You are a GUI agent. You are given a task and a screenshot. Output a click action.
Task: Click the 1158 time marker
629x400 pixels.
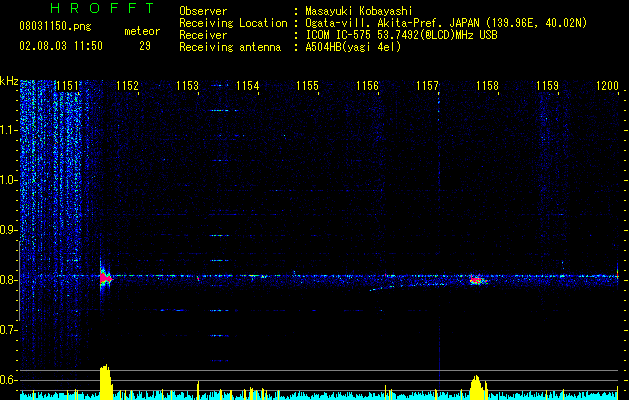pos(488,86)
